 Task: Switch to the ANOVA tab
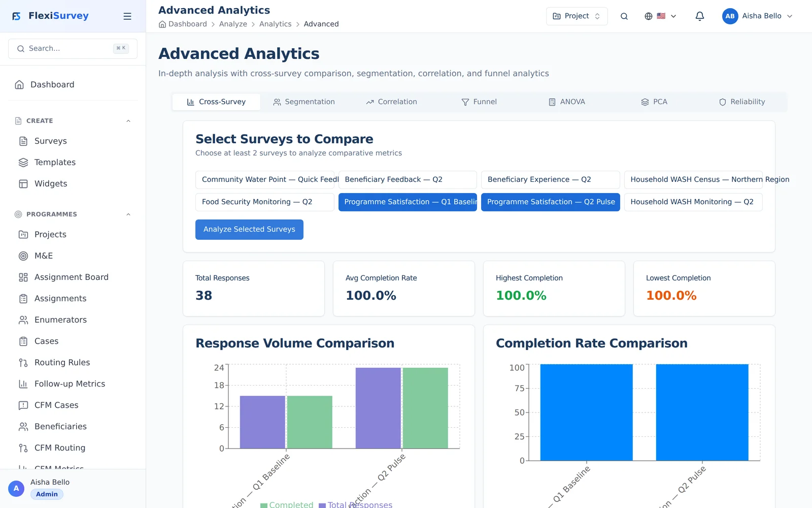(567, 102)
